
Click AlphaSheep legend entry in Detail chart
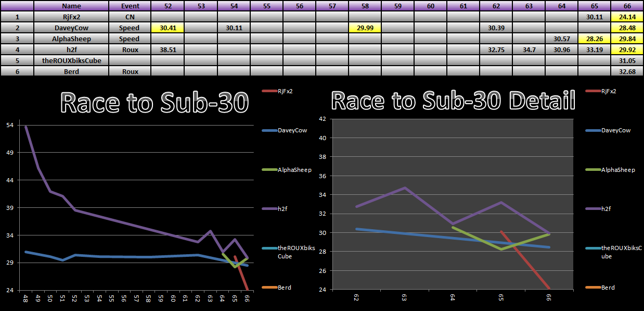(x=611, y=169)
